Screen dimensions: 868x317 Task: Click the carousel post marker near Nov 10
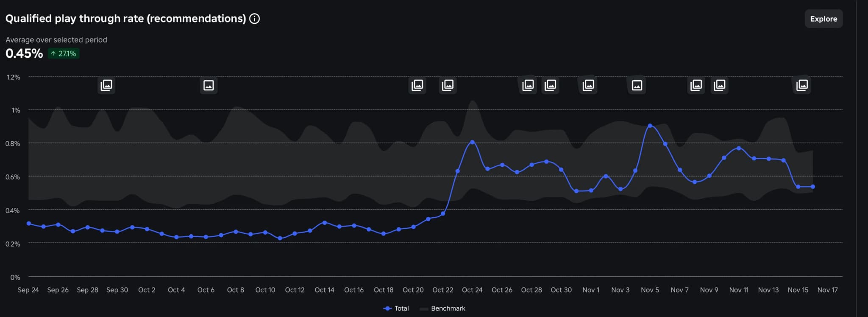[719, 85]
